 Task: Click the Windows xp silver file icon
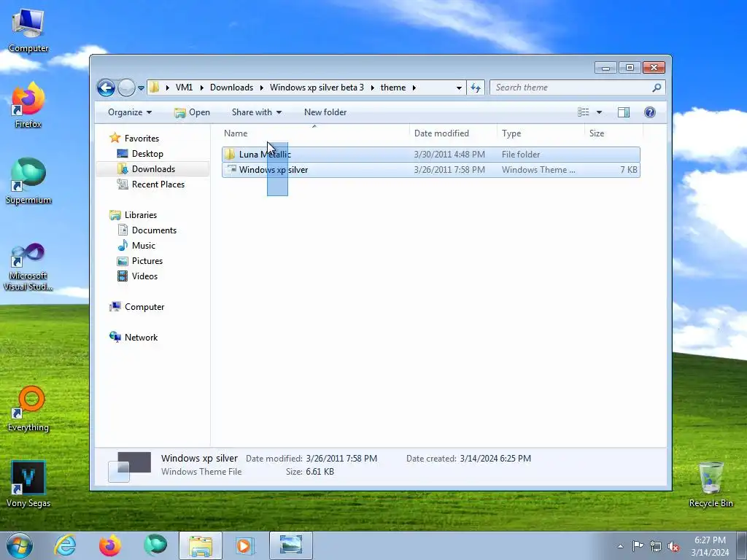[x=231, y=169]
